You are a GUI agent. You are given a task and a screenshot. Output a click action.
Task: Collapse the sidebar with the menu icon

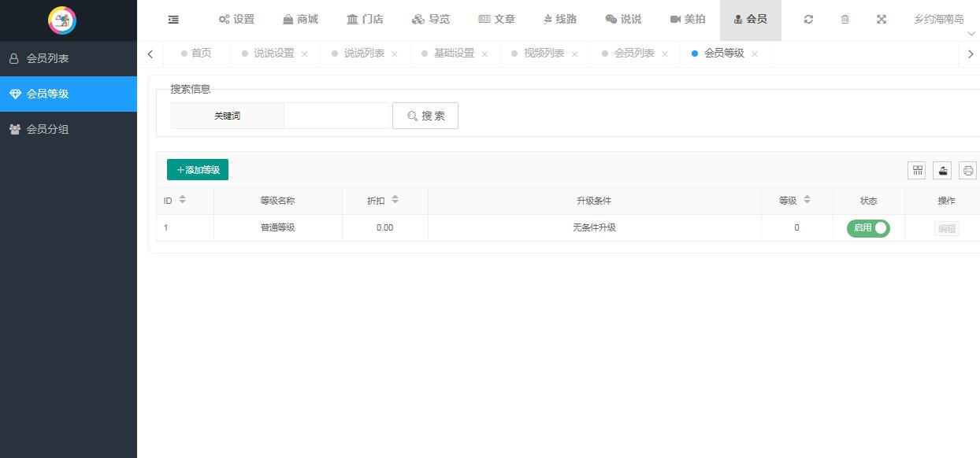point(173,20)
